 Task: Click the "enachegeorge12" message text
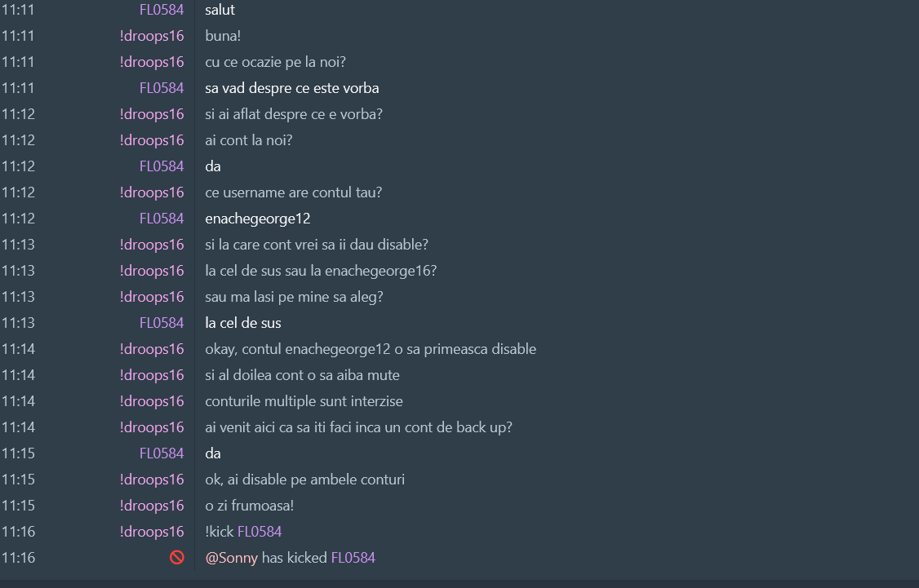pyautogui.click(x=258, y=219)
